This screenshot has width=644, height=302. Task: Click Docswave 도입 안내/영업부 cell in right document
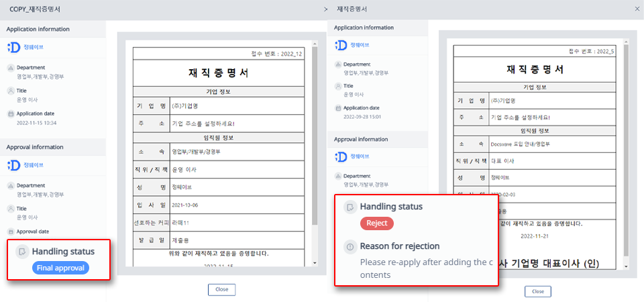[553, 144]
